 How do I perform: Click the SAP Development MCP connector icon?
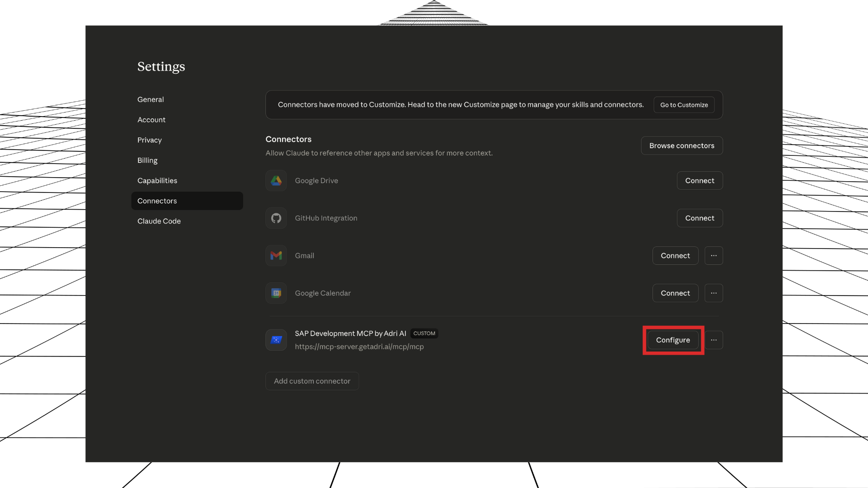(x=276, y=340)
